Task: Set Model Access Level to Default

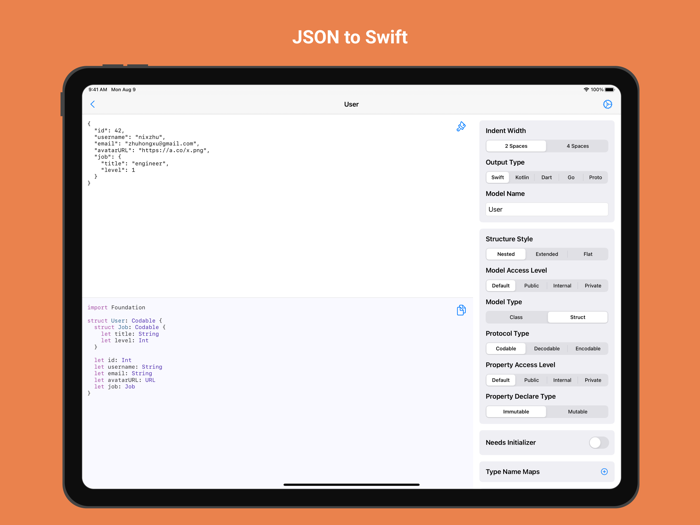Action: (x=500, y=286)
